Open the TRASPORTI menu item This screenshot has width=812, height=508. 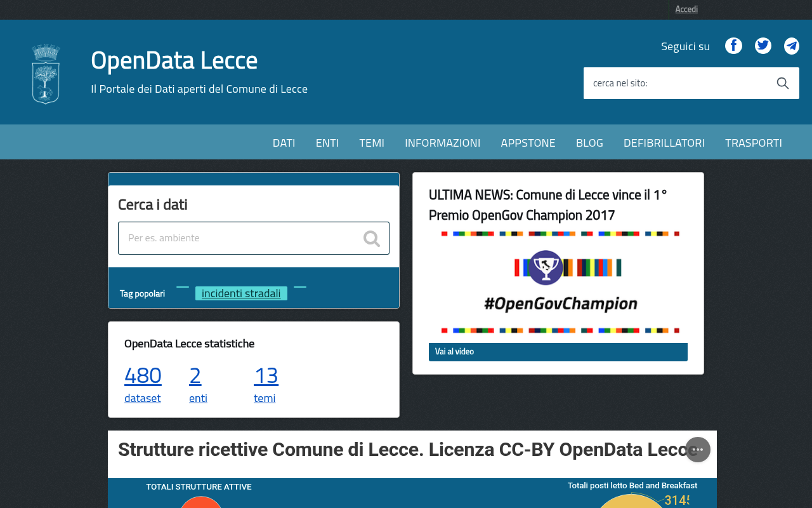point(754,142)
